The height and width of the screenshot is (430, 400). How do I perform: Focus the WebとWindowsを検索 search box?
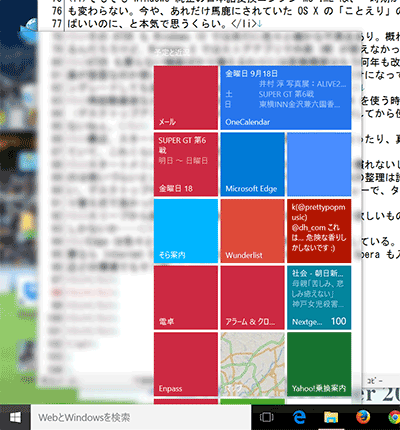(x=141, y=417)
